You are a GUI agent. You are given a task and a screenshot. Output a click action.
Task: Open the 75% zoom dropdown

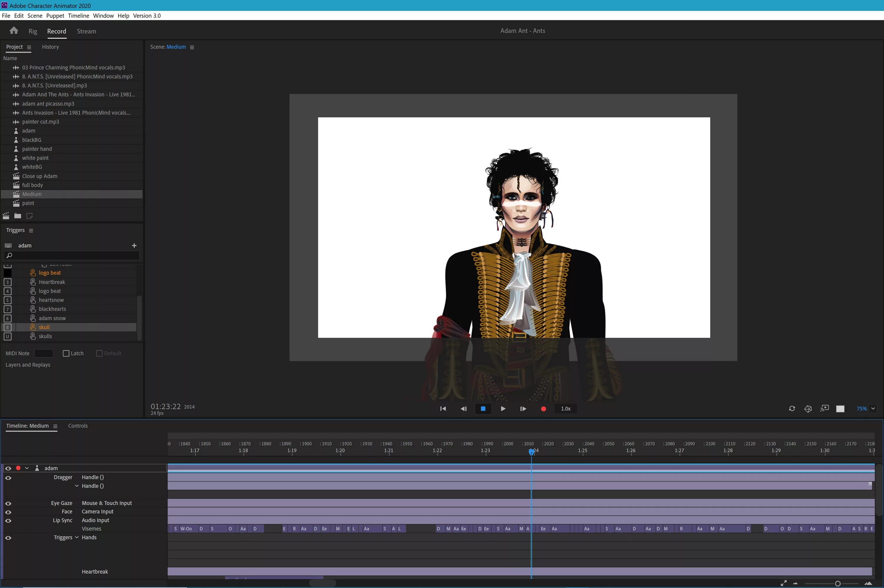pos(873,409)
